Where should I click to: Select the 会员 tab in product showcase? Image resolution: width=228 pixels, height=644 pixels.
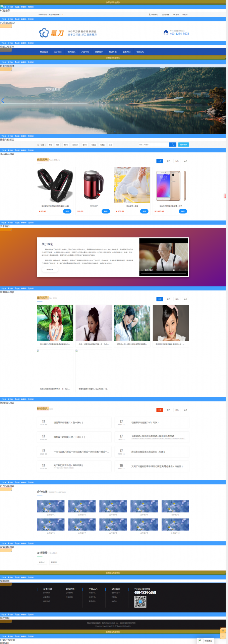185,161
